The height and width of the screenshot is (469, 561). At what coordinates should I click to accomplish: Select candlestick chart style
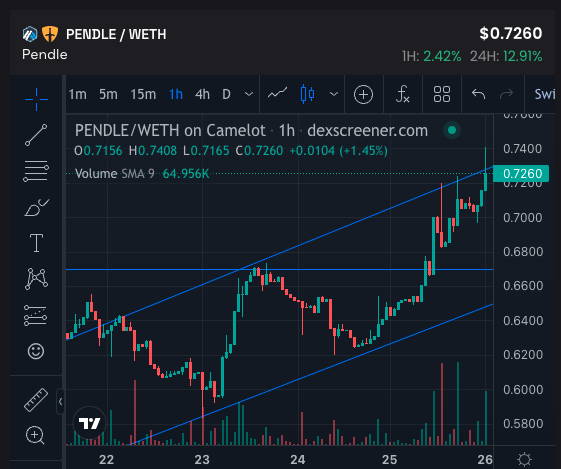(307, 94)
